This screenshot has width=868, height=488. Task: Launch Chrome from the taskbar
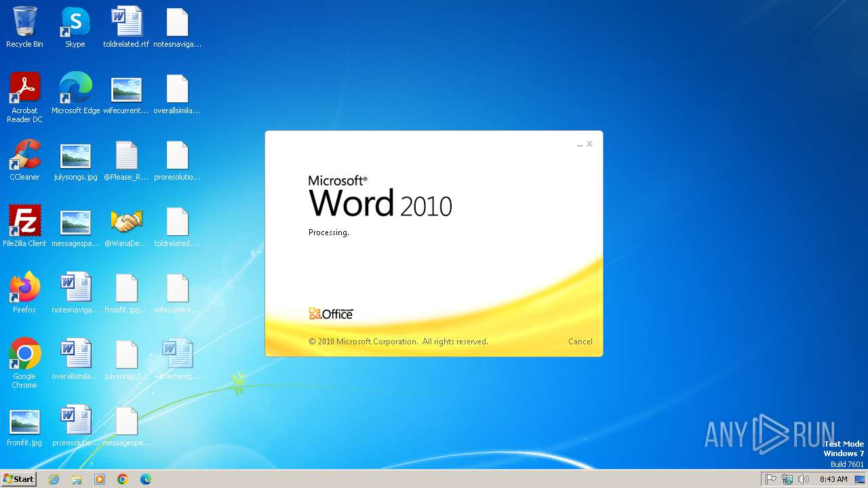[x=123, y=479]
